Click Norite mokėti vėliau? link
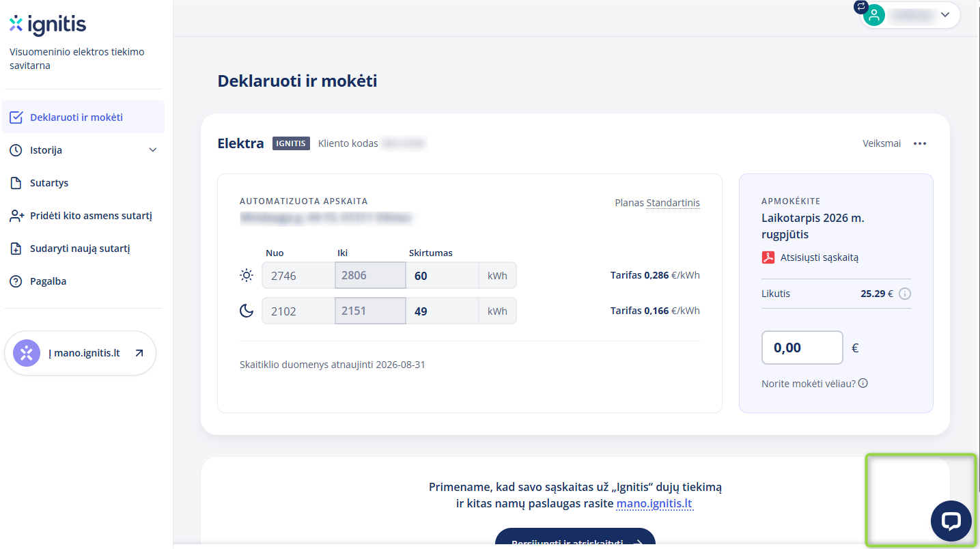The image size is (980, 549). (809, 384)
